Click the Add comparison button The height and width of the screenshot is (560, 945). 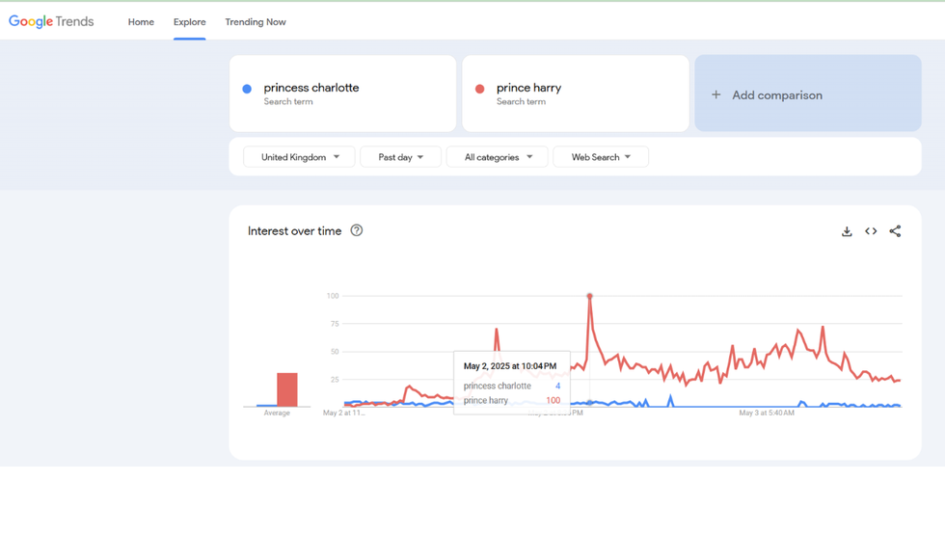pos(808,94)
